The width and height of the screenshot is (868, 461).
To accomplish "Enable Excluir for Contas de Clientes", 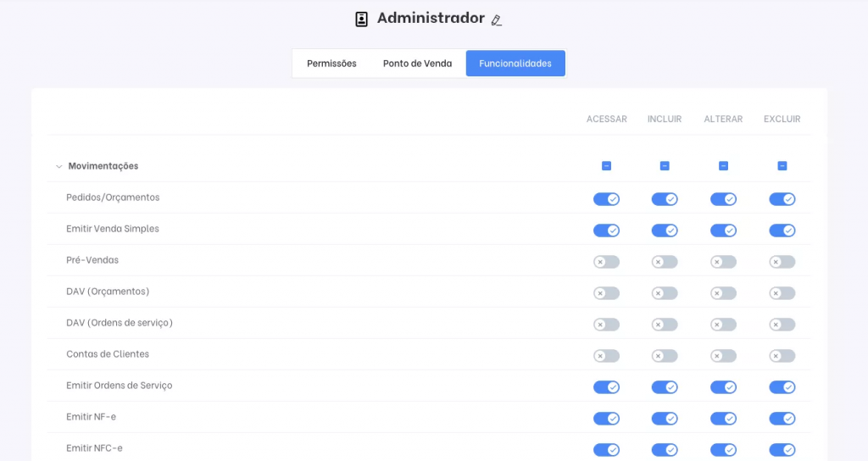I will [x=782, y=356].
